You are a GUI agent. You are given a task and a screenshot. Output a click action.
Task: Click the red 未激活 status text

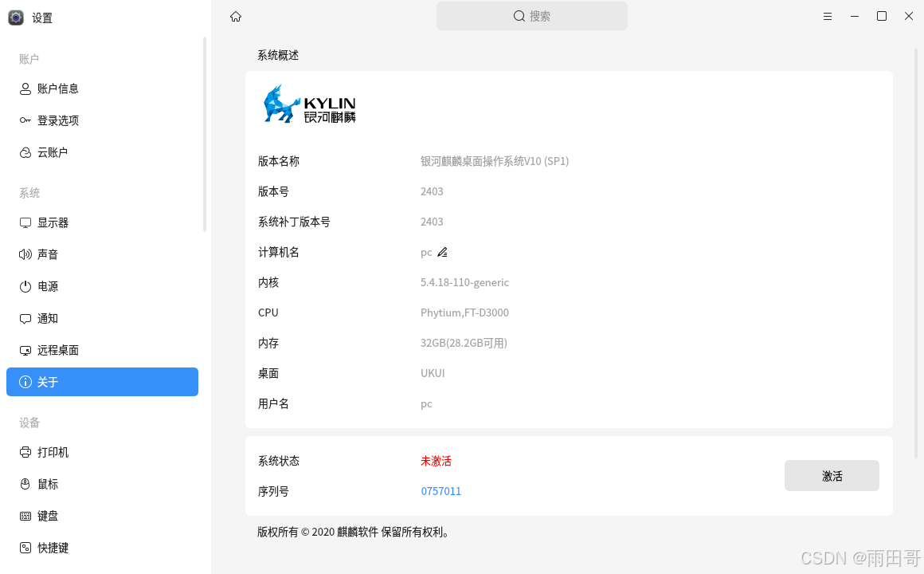[436, 462]
